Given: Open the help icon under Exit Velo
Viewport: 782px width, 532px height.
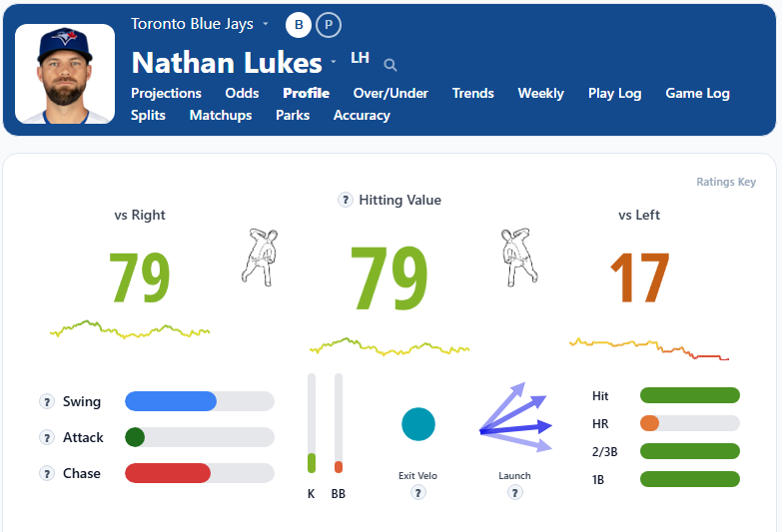Looking at the screenshot, I should pyautogui.click(x=417, y=493).
